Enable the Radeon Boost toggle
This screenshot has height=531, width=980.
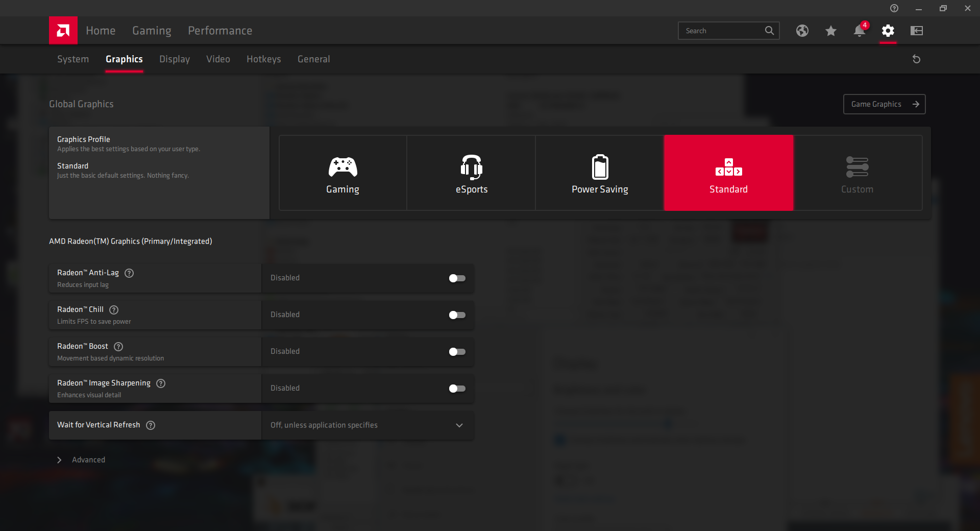point(457,352)
